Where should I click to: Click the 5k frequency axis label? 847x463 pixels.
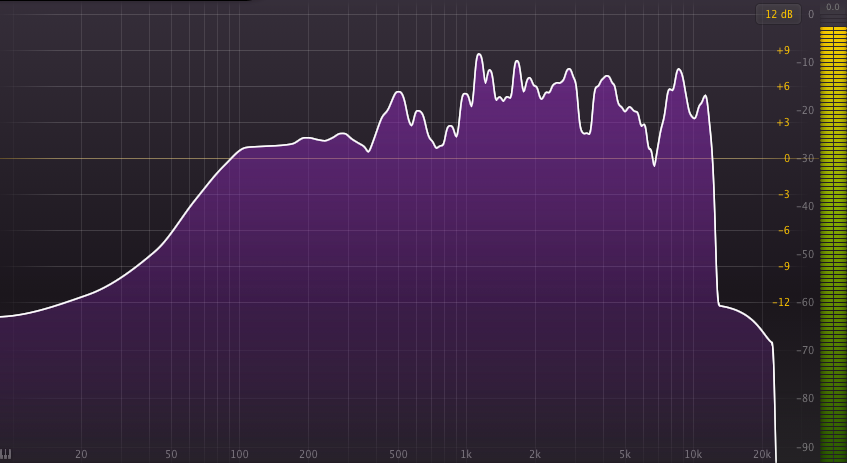(x=625, y=454)
